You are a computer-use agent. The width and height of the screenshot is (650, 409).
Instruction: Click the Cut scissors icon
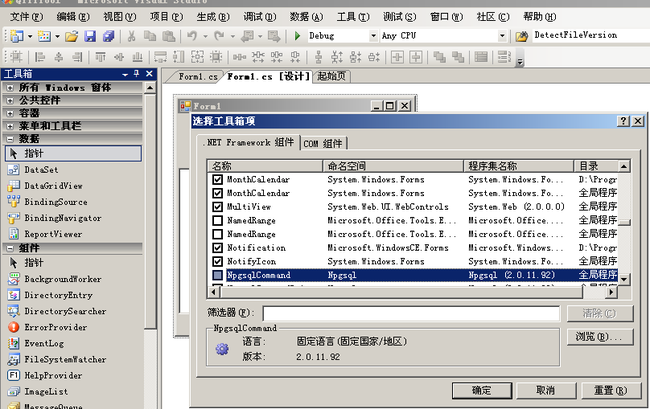131,36
